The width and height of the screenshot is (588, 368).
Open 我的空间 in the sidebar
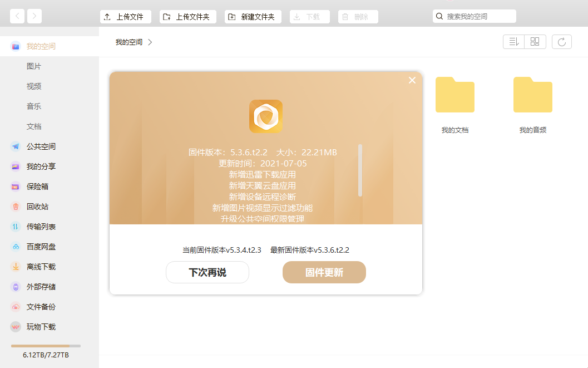click(50, 47)
